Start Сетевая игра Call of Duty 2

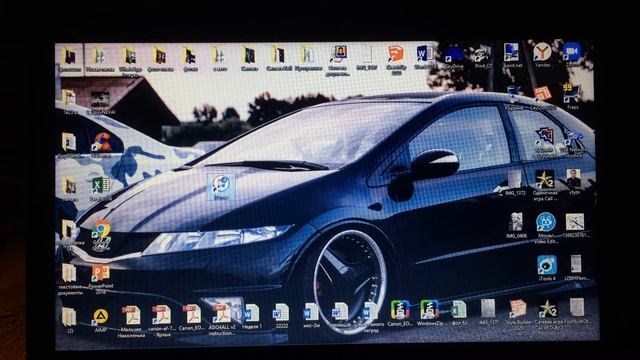pos(548,315)
